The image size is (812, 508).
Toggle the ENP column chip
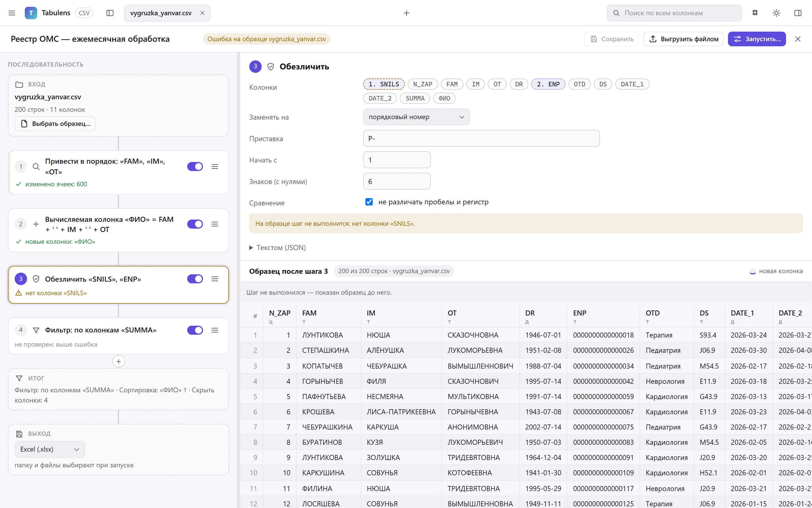(x=548, y=84)
